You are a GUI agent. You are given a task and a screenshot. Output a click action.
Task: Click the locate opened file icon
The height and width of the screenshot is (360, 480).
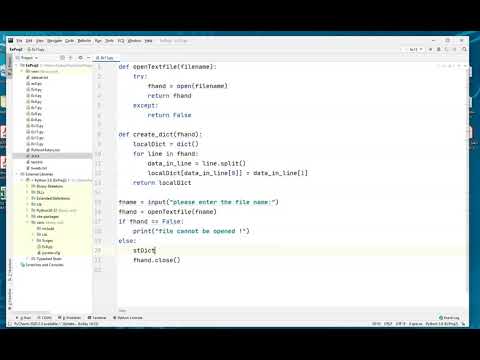(62, 58)
